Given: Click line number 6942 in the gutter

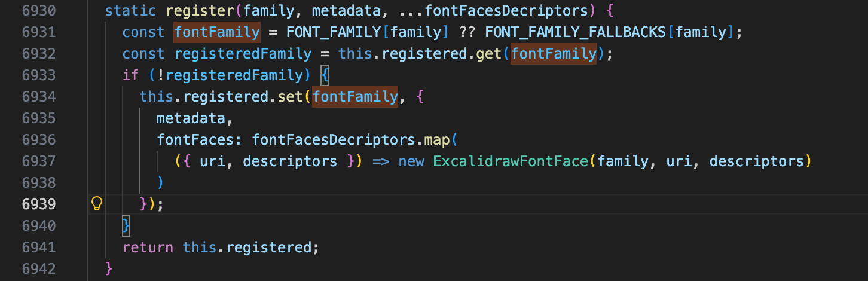Looking at the screenshot, I should coord(39,268).
